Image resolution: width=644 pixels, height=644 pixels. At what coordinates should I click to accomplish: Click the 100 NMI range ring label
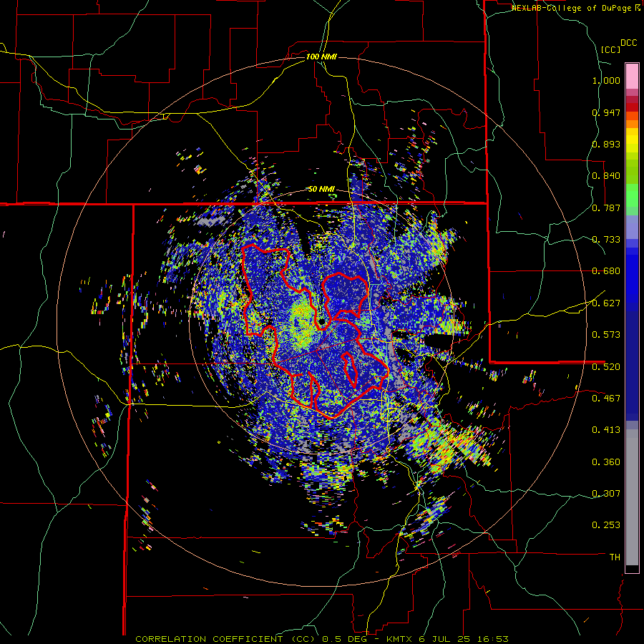coord(321,57)
